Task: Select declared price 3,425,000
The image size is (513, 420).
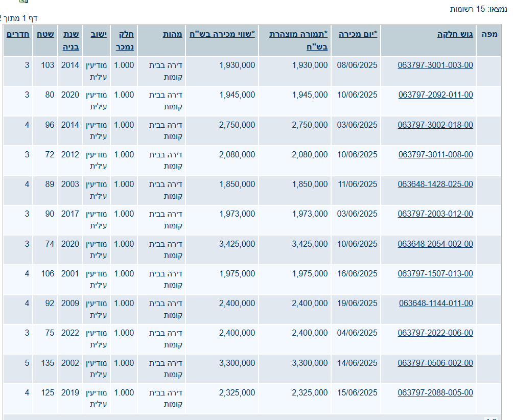Action: 310,244
